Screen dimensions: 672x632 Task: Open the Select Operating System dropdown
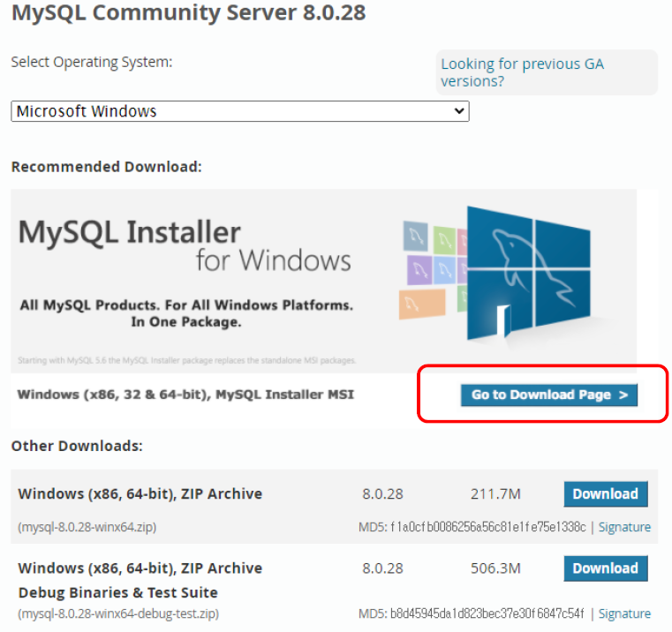coord(240,111)
